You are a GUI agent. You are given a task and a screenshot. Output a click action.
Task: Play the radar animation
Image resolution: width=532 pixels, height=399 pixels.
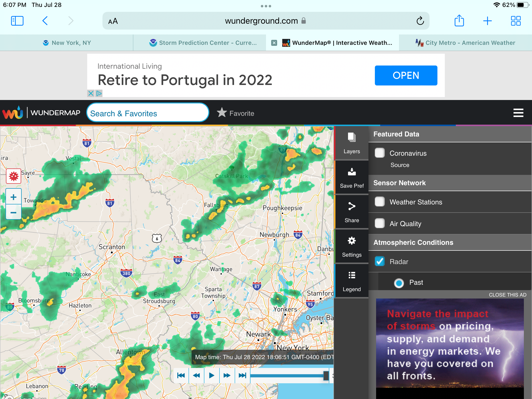tap(212, 375)
